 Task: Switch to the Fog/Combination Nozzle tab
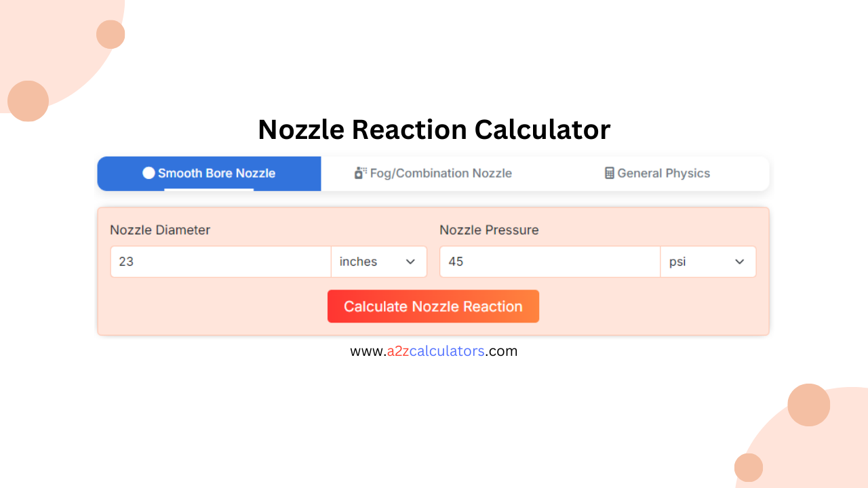(434, 173)
